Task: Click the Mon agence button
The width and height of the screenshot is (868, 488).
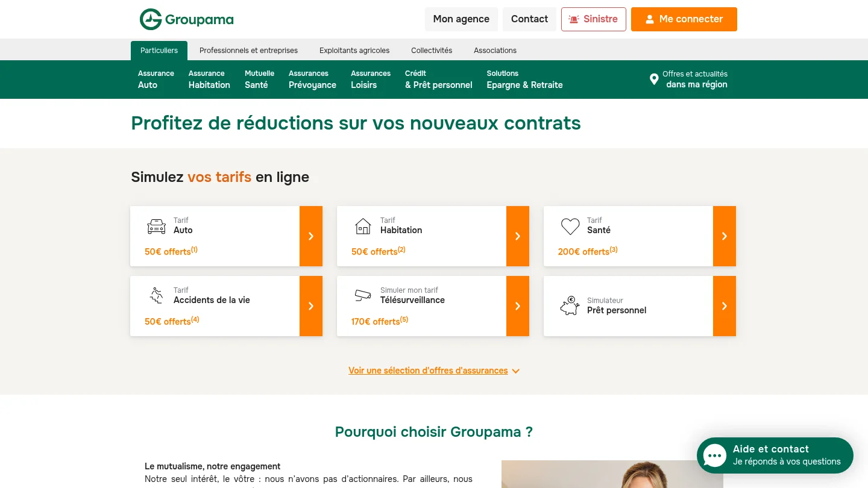Action: pyautogui.click(x=461, y=19)
